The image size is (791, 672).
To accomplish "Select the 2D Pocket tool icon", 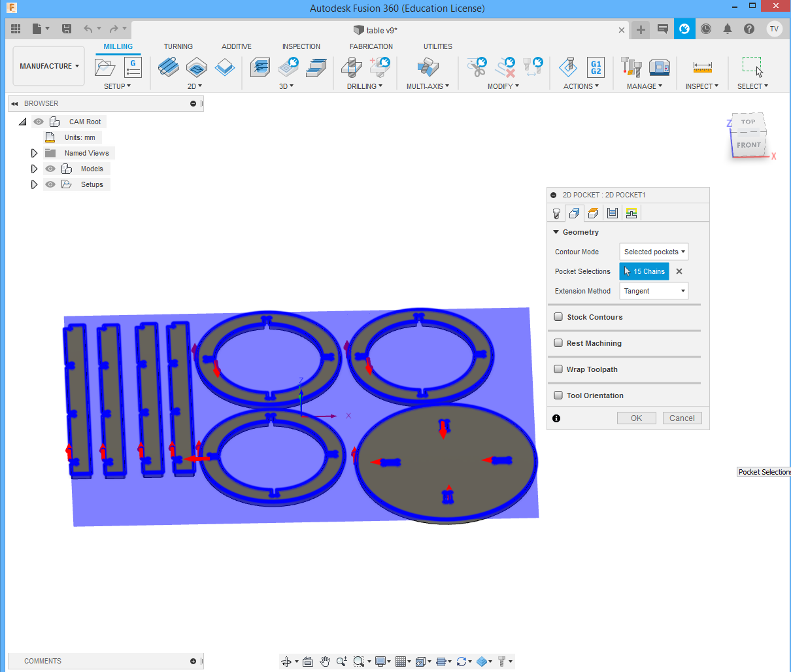I will coord(196,67).
